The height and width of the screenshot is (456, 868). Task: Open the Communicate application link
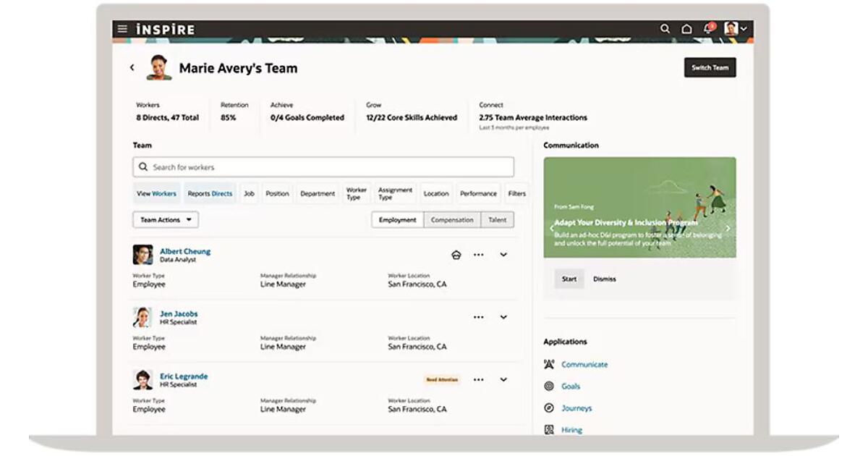click(584, 365)
